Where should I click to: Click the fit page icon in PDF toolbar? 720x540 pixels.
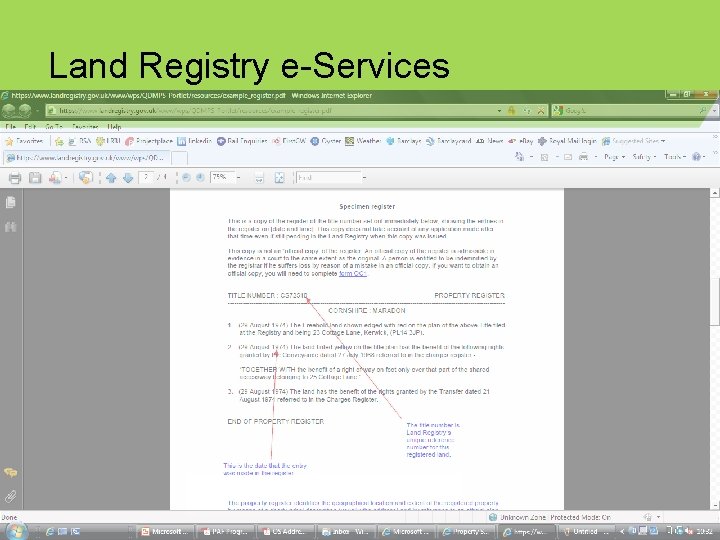(279, 178)
